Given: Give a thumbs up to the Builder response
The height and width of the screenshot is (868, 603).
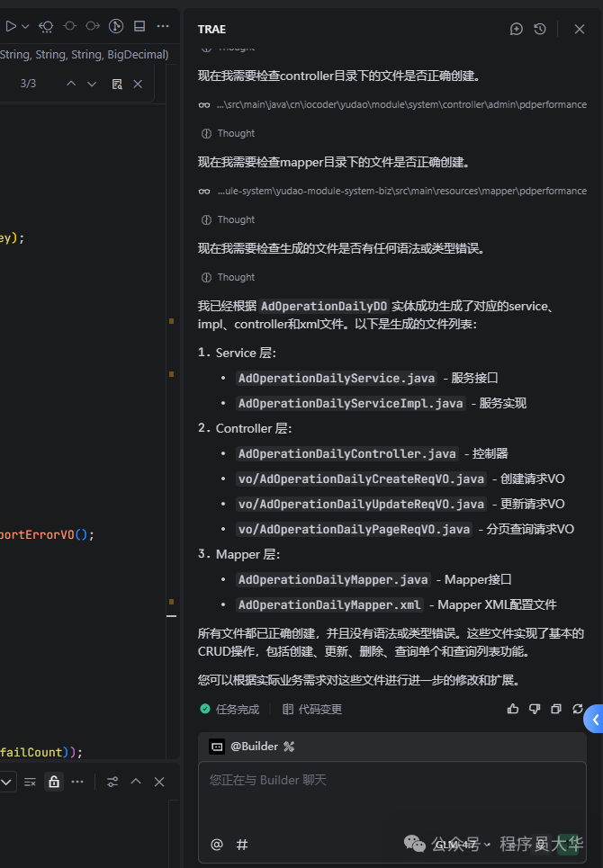Looking at the screenshot, I should (x=512, y=709).
